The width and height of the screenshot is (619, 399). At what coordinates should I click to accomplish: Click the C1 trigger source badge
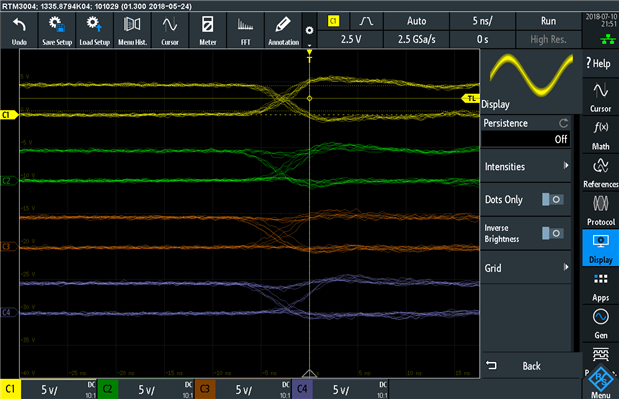coord(334,21)
